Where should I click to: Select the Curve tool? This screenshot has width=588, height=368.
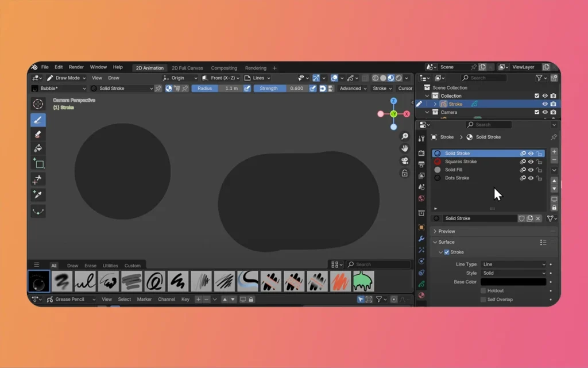point(38,212)
